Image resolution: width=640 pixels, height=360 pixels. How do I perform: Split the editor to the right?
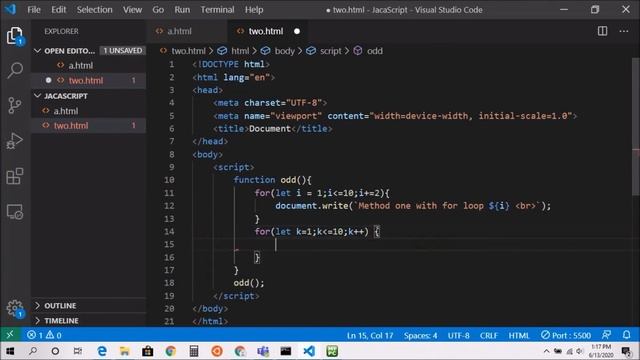click(x=602, y=31)
